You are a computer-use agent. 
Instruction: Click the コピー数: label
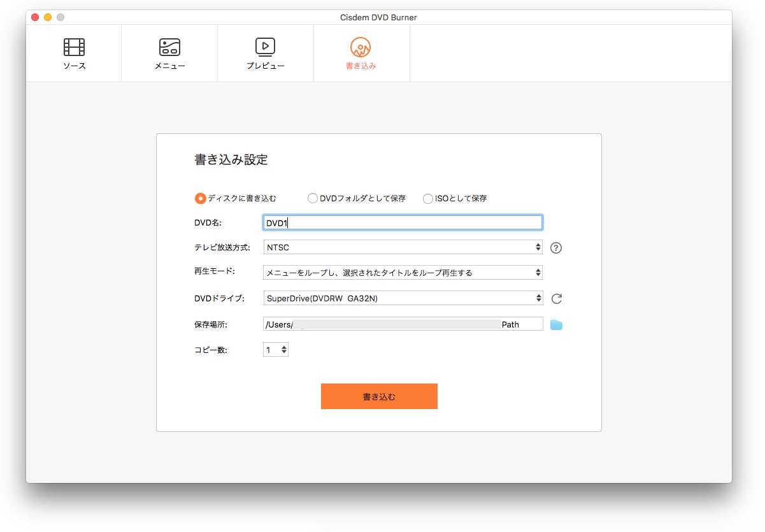pos(211,350)
